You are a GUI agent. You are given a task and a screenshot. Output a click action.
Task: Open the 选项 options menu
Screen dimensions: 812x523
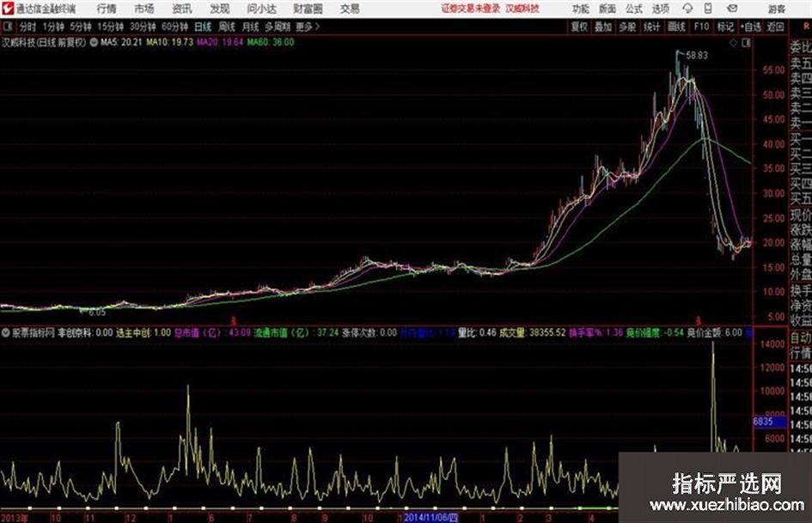pyautogui.click(x=660, y=9)
